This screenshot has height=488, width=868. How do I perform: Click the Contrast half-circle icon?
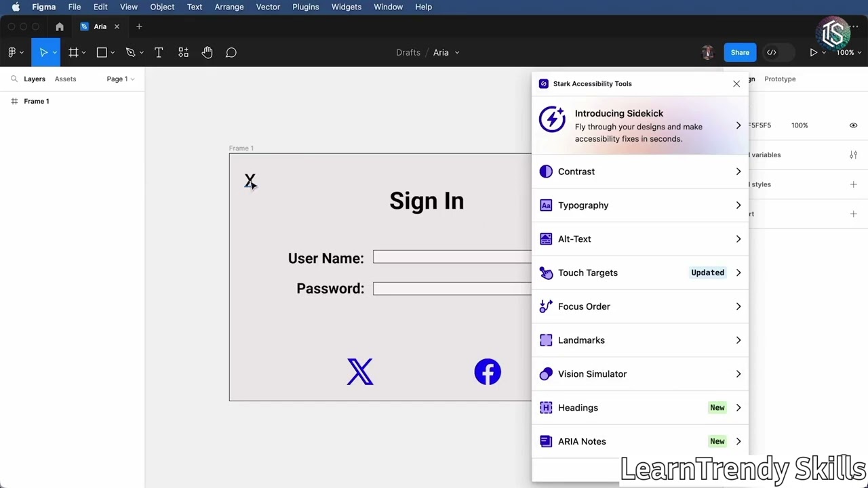546,171
